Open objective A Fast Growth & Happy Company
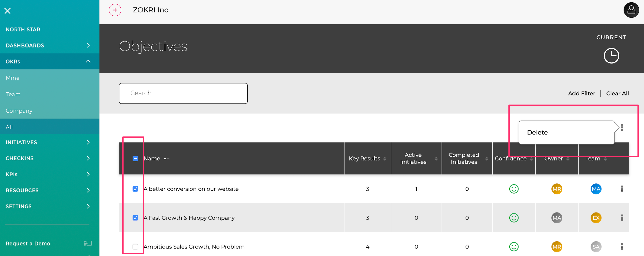Image resolution: width=644 pixels, height=256 pixels. pyautogui.click(x=189, y=218)
